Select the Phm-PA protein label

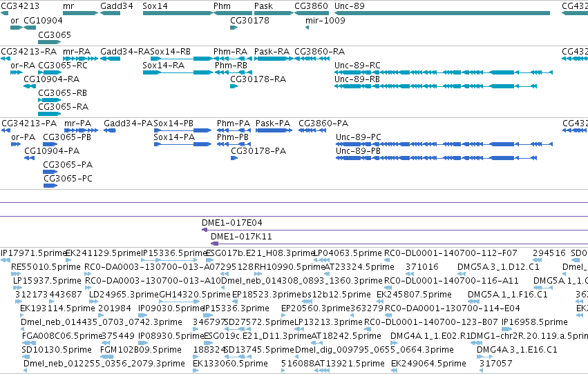tap(234, 123)
